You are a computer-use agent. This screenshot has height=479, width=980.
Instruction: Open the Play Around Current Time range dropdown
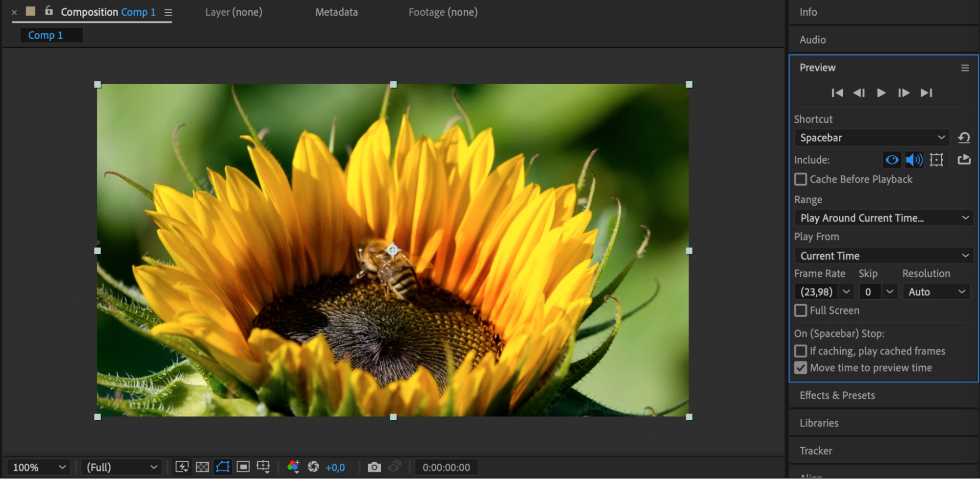(x=883, y=218)
